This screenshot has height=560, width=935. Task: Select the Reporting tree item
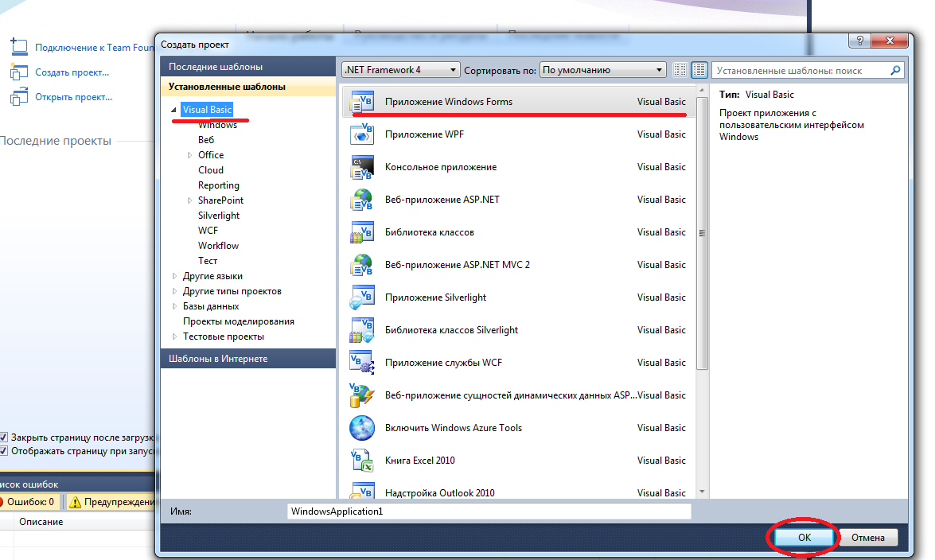218,185
